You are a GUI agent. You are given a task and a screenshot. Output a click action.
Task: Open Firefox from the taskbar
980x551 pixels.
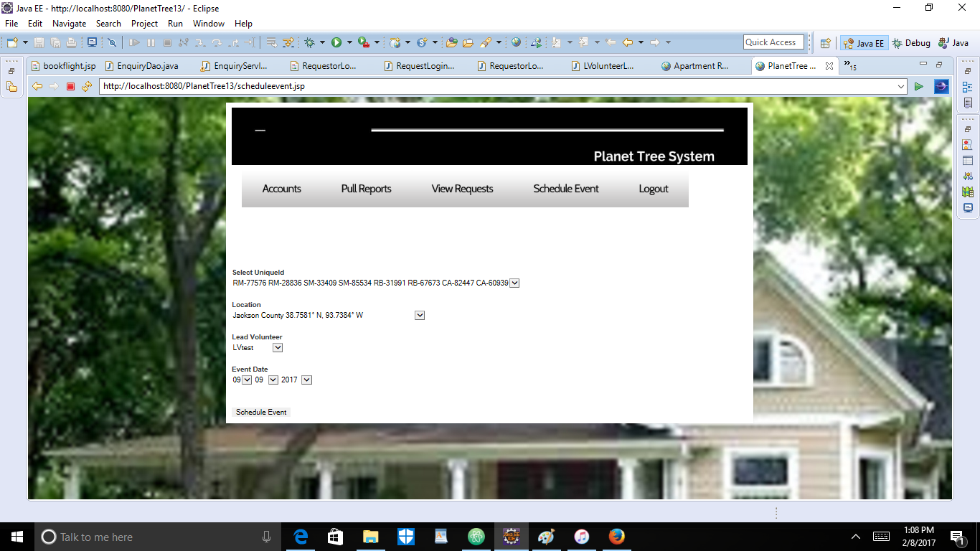click(x=616, y=537)
